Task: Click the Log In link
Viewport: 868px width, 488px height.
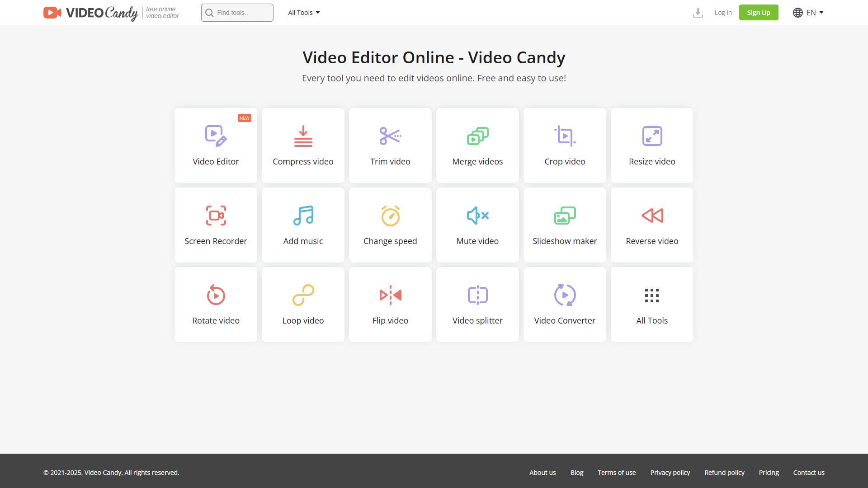Action: (x=723, y=13)
